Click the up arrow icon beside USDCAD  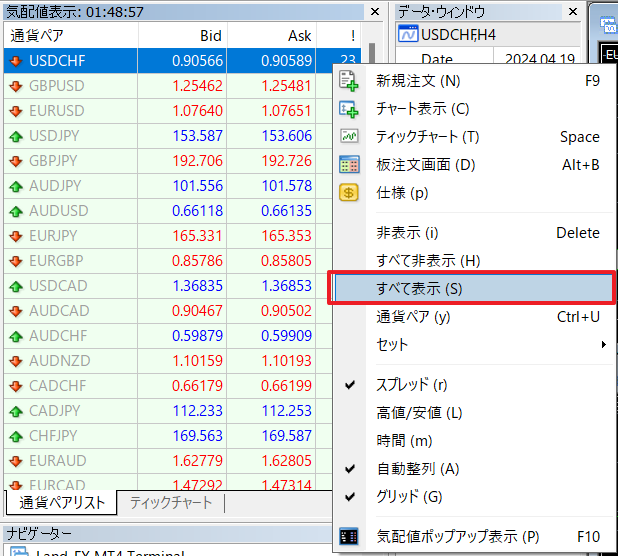pos(16,286)
